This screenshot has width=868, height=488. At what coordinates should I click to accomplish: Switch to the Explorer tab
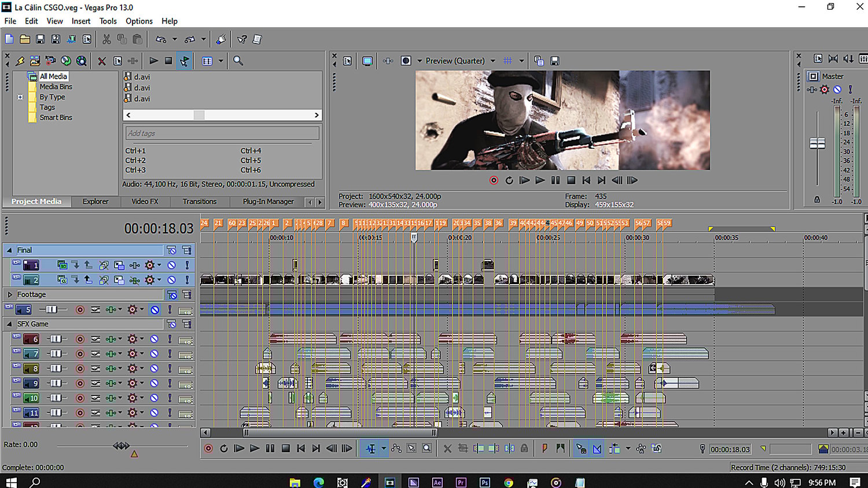click(95, 201)
